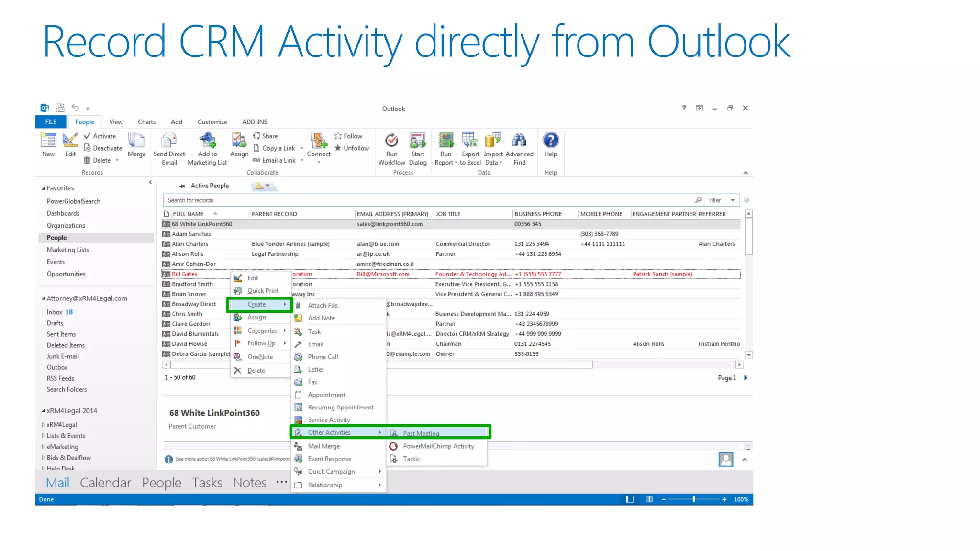This screenshot has width=980, height=551.
Task: Click the vertical scrollbar down arrow
Action: 749,355
